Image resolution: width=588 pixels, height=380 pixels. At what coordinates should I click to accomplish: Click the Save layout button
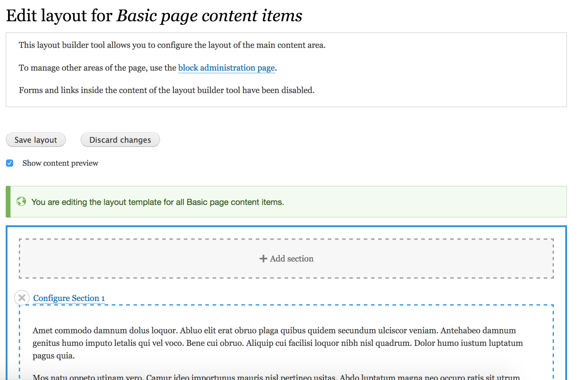[x=35, y=140]
